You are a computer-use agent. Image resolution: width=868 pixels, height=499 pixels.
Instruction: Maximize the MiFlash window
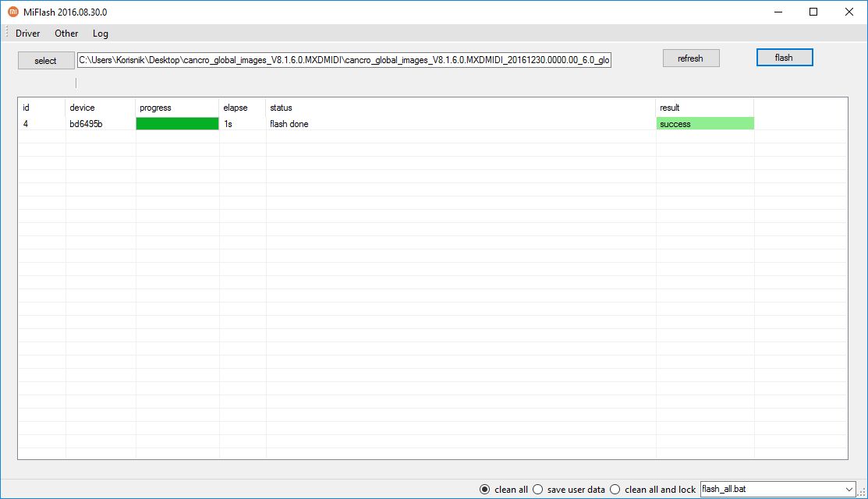click(813, 12)
